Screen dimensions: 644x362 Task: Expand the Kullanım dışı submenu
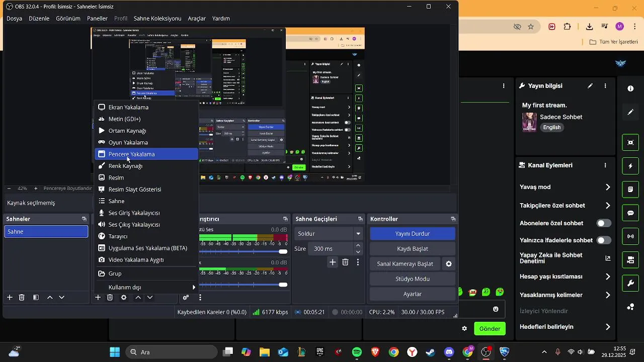pos(146,287)
